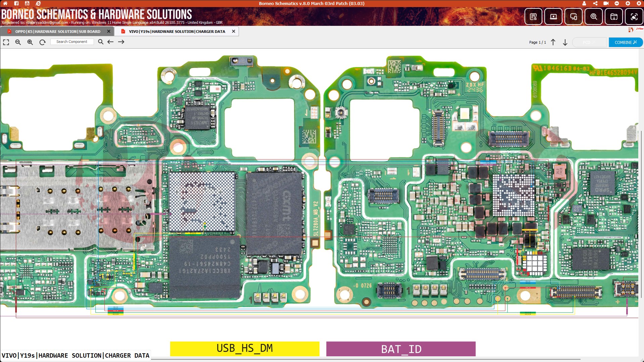The width and height of the screenshot is (644, 362).
Task: Open the user account icon
Action: coord(584,3)
